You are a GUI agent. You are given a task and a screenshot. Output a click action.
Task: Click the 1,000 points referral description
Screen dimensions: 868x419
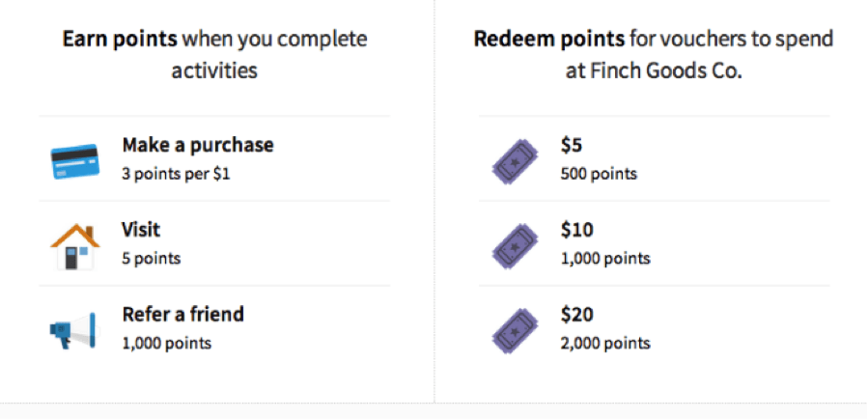pyautogui.click(x=167, y=343)
